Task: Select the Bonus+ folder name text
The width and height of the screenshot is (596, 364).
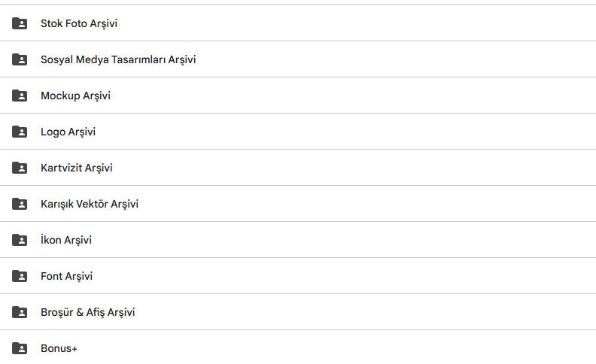Action: (59, 348)
